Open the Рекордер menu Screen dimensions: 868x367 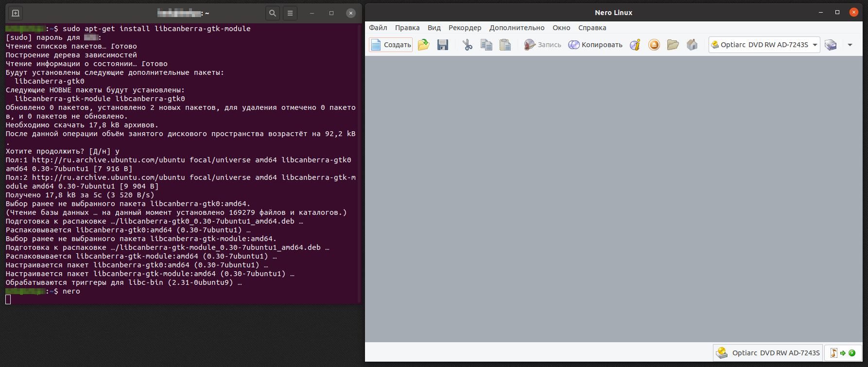click(x=465, y=28)
